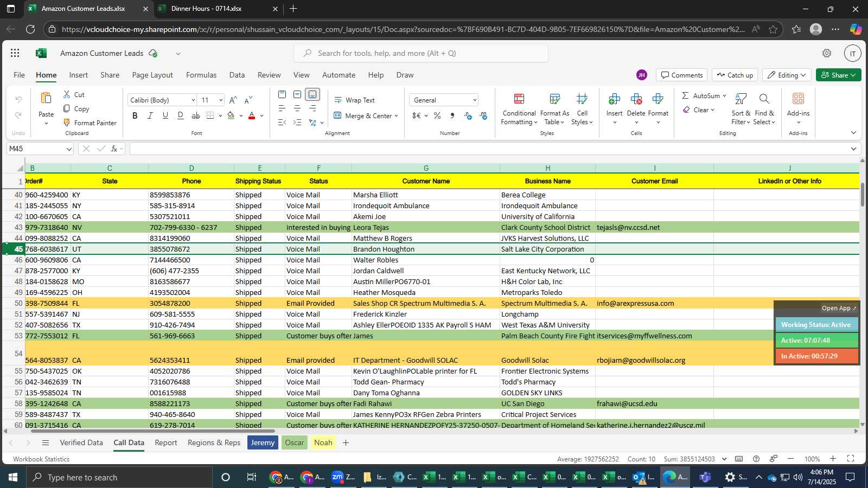Switch to the Verified Data sheet
The image size is (868, 488).
click(81, 442)
